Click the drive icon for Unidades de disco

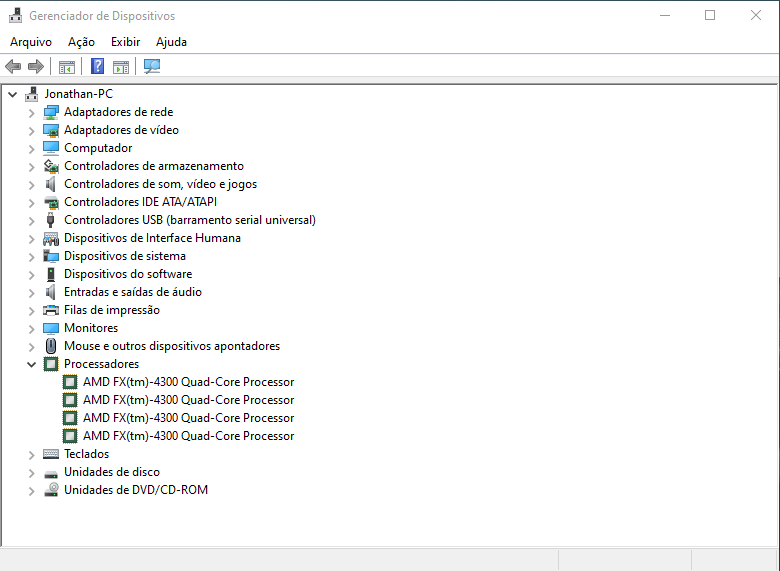pos(51,474)
